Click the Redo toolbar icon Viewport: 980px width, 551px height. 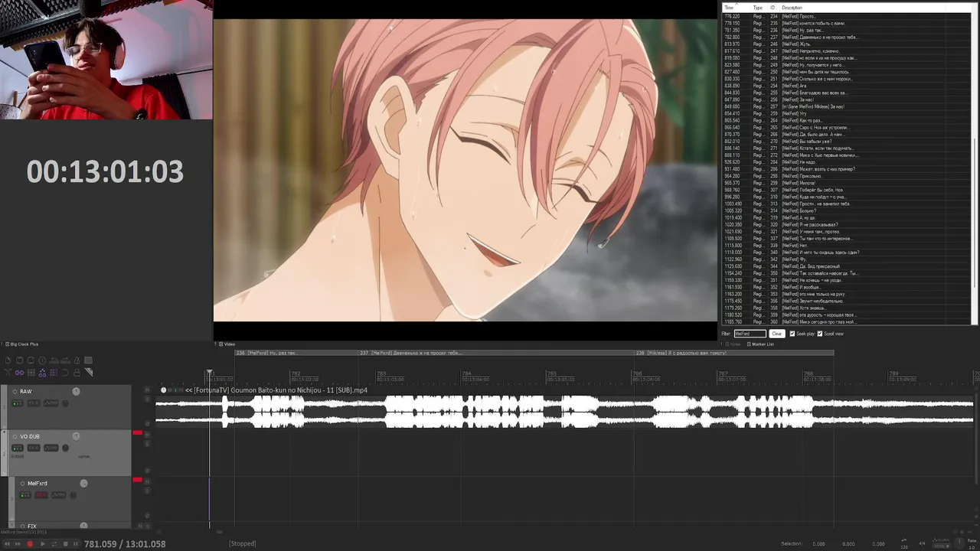pyautogui.click(x=66, y=360)
